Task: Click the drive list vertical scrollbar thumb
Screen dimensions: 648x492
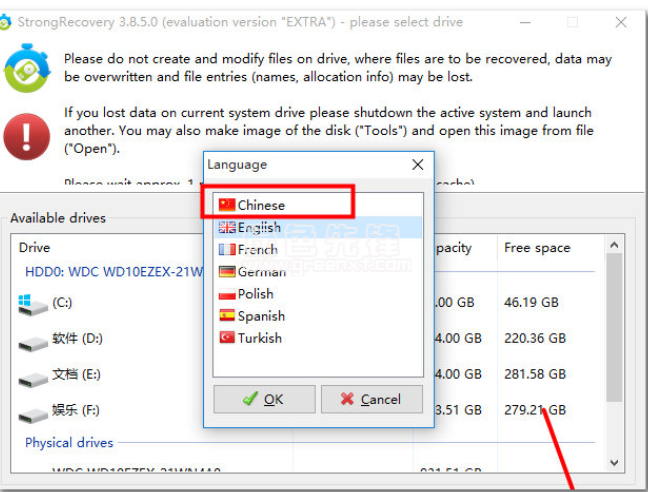Action: tap(614, 327)
